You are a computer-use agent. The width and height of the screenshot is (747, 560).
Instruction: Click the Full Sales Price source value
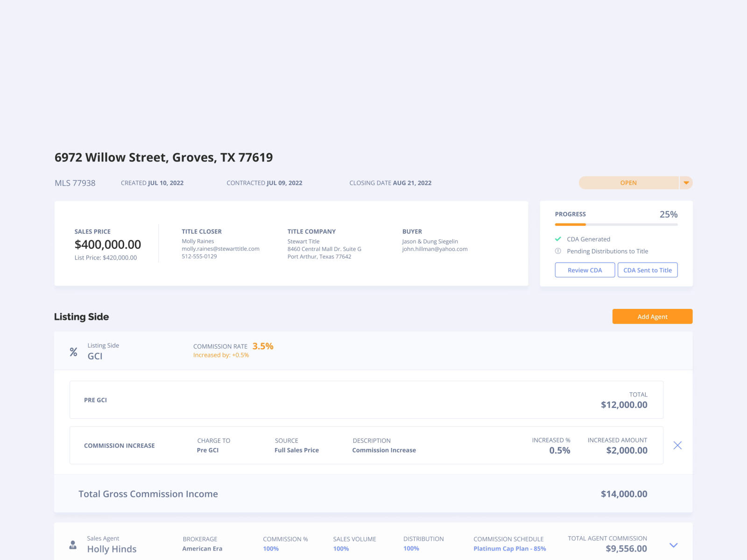296,450
